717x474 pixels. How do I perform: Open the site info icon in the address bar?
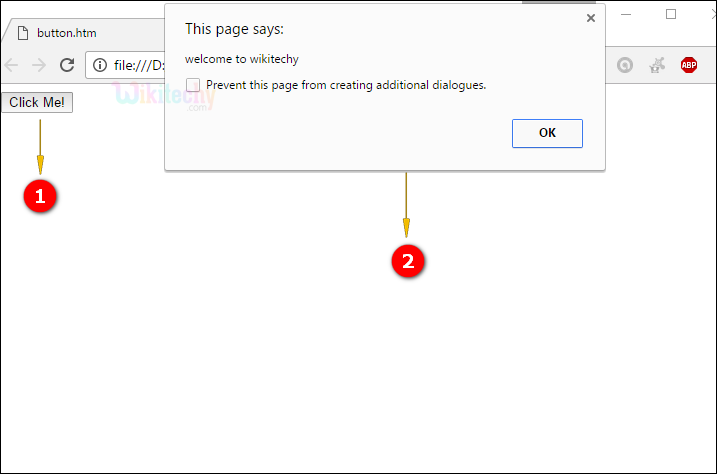tap(100, 65)
